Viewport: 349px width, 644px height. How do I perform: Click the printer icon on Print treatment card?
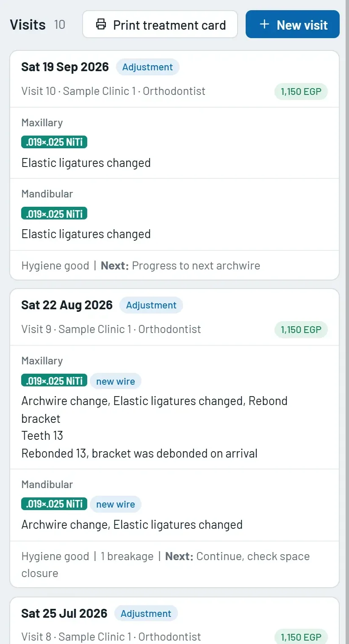pos(101,25)
